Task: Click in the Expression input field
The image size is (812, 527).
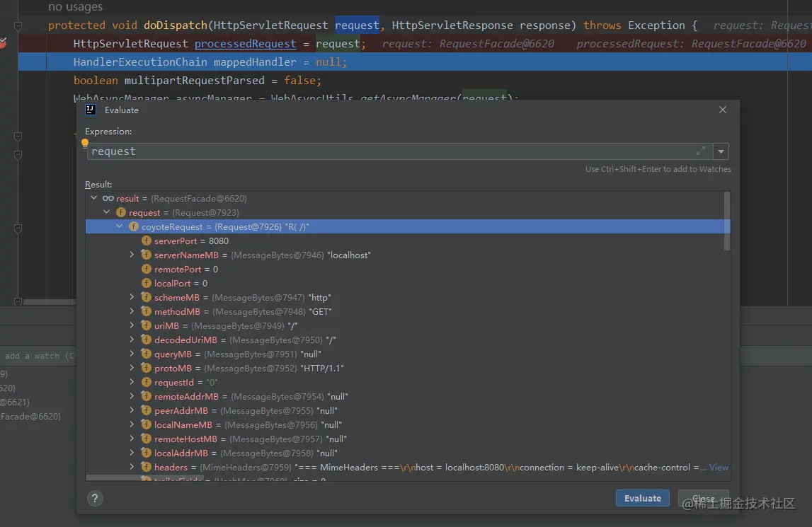Action: coord(389,151)
